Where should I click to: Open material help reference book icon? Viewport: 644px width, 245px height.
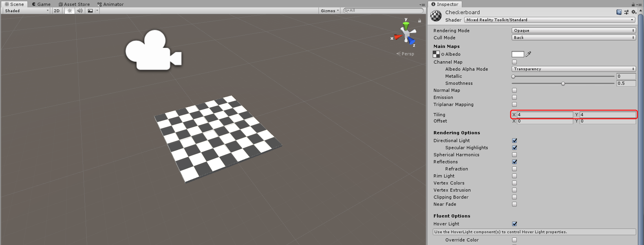619,12
